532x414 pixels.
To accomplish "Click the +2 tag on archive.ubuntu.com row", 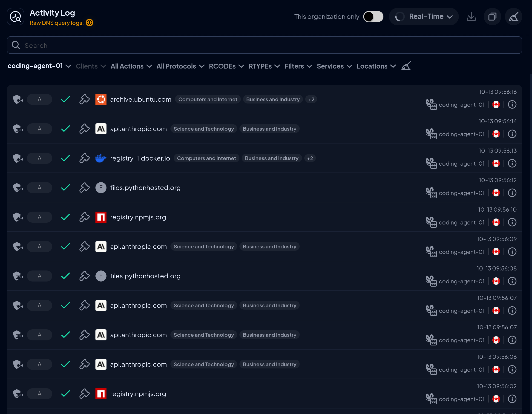I will [311, 99].
